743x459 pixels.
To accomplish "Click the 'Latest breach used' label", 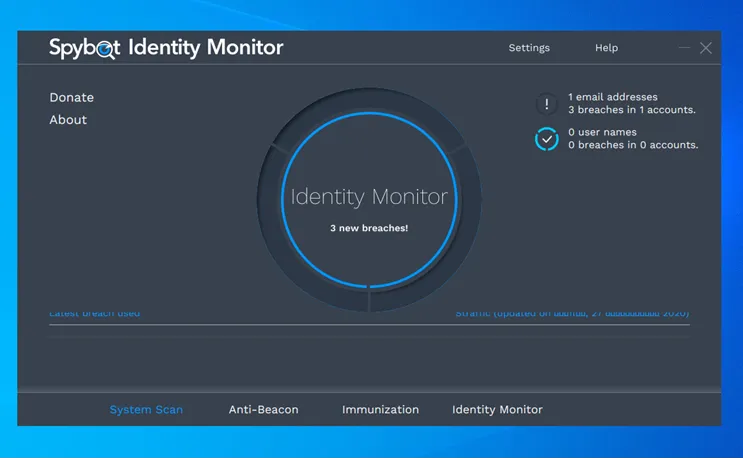I will (95, 314).
